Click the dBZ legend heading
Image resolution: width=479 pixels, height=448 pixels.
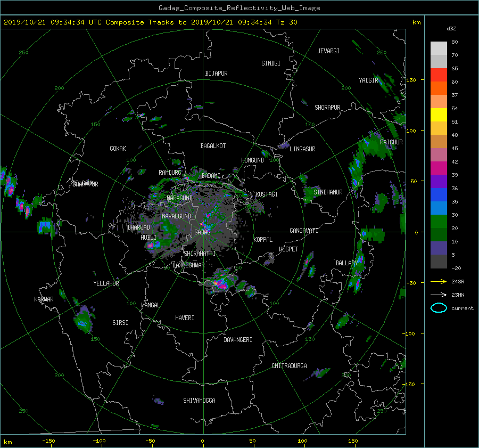point(451,29)
